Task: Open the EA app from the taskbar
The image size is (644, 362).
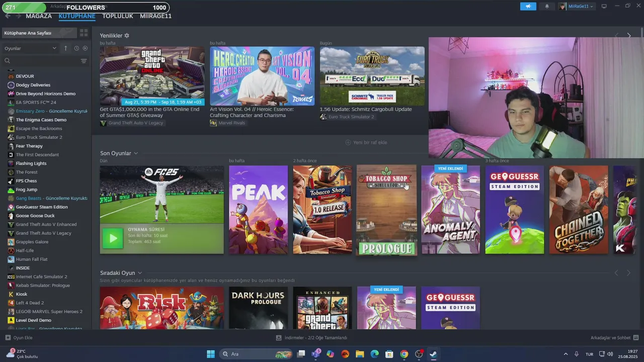Action: pos(345,354)
